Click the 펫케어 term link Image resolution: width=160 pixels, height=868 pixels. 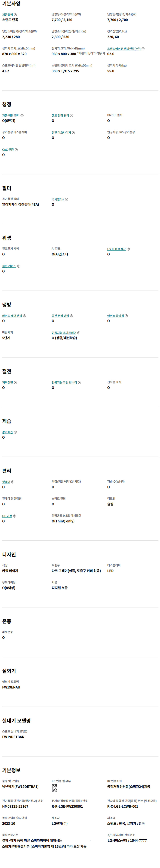tap(6, 482)
